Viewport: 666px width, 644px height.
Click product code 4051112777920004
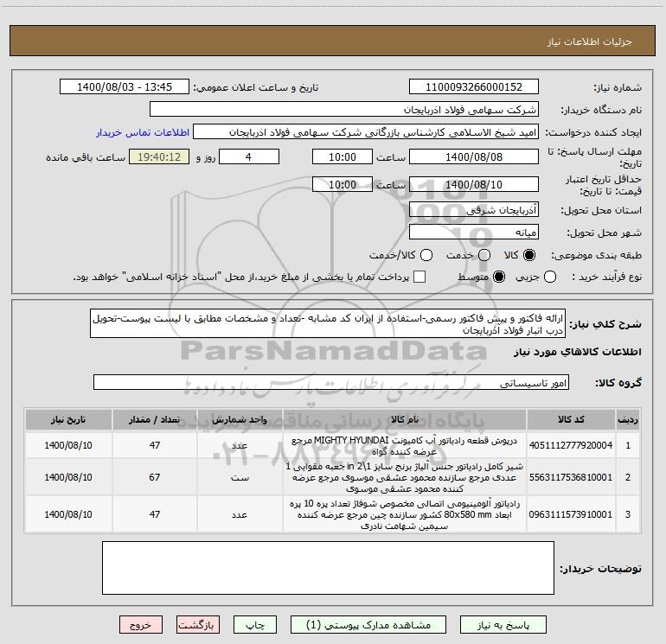click(571, 445)
